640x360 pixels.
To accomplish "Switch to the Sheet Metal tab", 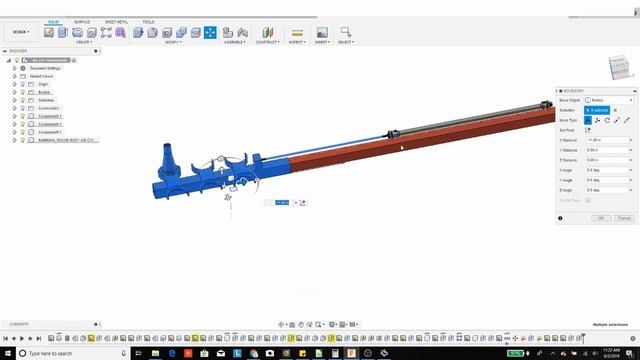I will [116, 22].
